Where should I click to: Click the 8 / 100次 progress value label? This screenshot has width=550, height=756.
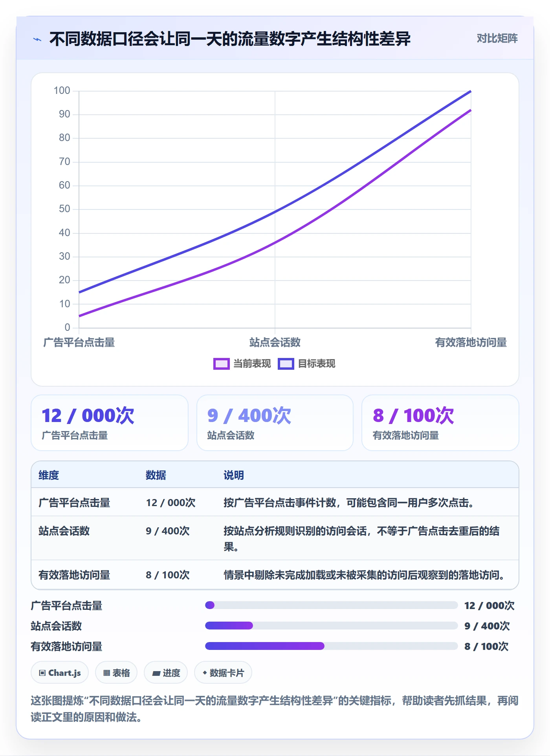[x=486, y=646]
